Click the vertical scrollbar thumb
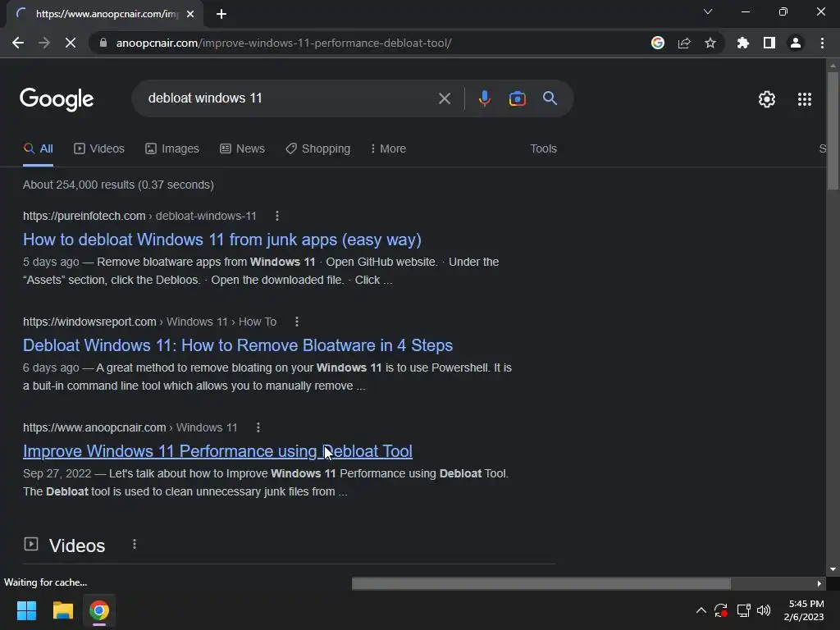 (833, 130)
